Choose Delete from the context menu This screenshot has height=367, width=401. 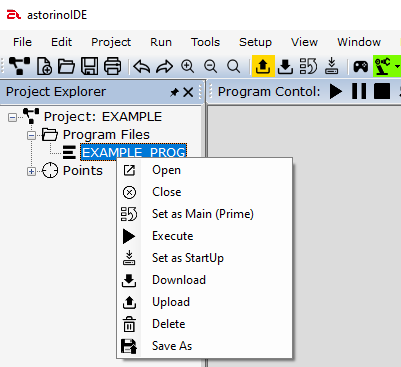pos(204,324)
